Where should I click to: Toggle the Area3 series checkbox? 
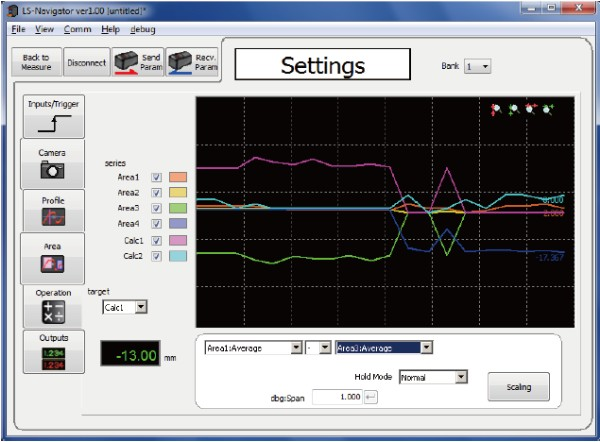pyautogui.click(x=156, y=208)
